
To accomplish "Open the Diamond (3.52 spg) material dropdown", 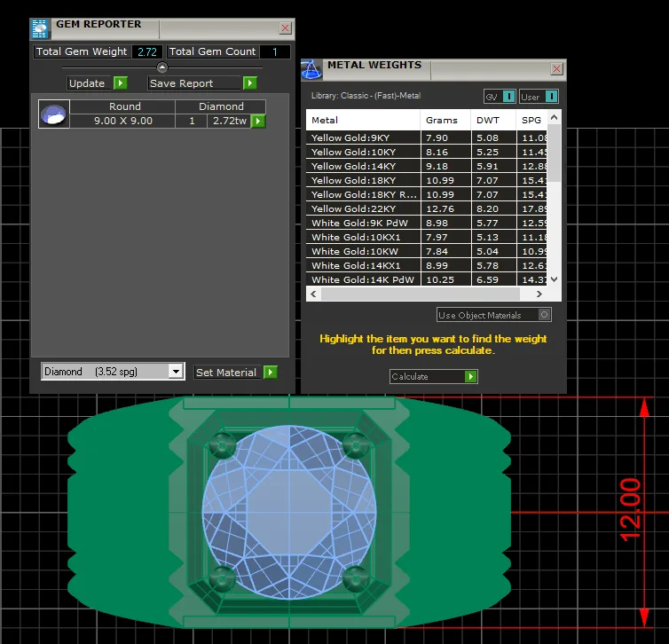I will coord(176,372).
